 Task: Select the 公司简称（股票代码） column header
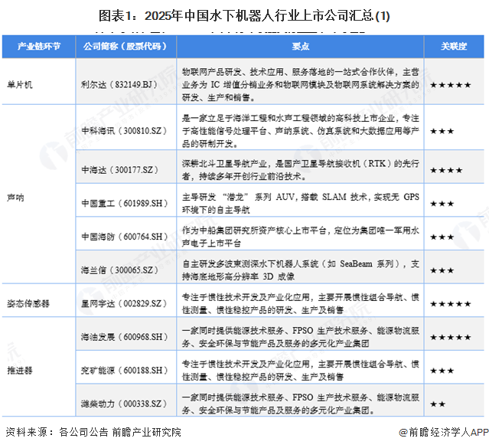(126, 47)
